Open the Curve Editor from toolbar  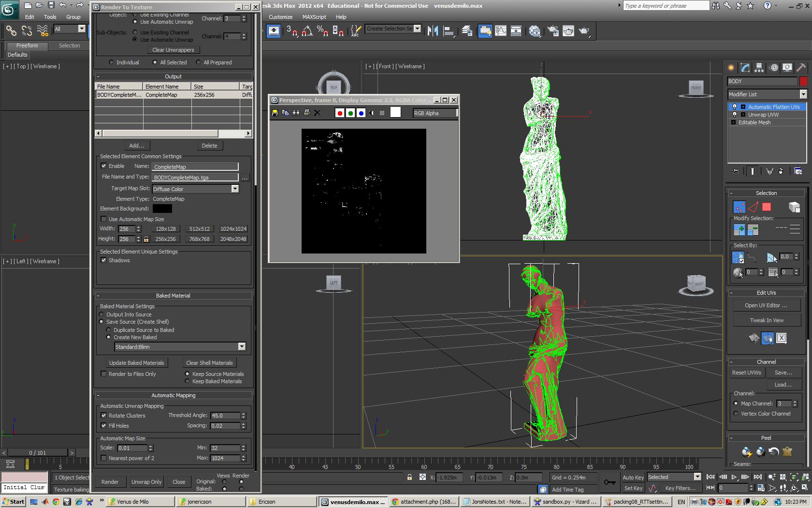tap(501, 31)
